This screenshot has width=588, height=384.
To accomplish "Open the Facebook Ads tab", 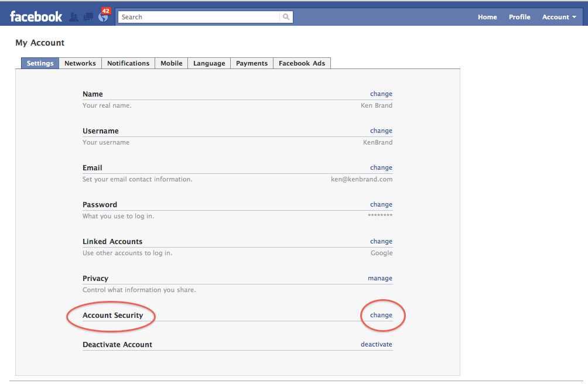I will 302,63.
